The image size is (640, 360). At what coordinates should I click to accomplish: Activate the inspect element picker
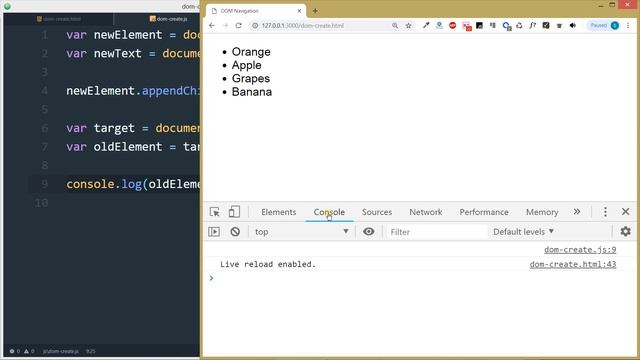[215, 212]
